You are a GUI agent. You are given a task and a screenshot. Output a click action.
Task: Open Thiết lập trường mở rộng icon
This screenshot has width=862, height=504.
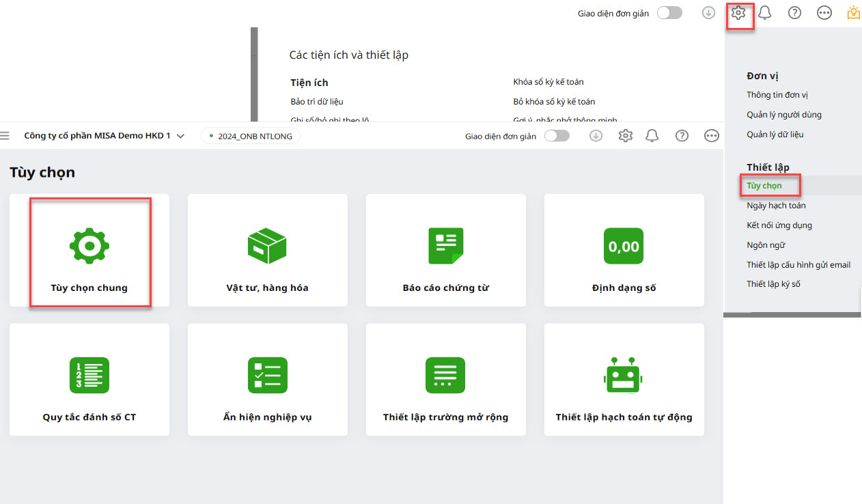[x=445, y=375]
